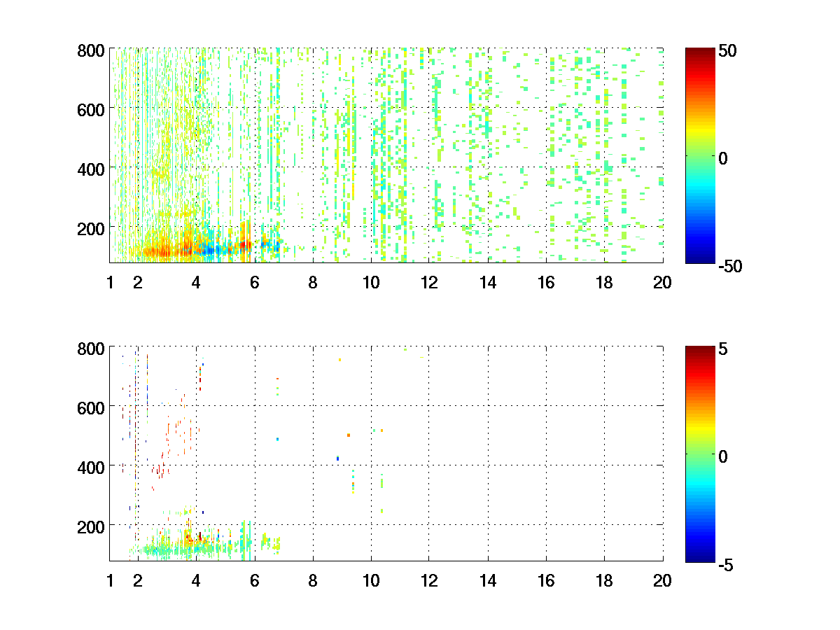The width and height of the screenshot is (840, 630).
Task: Click the '0' label on the top colorbar
Action: 724,158
